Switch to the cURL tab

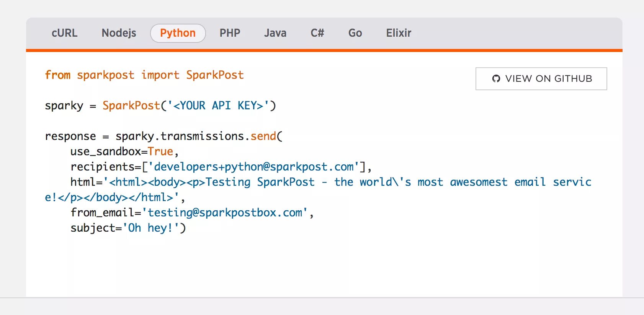pyautogui.click(x=65, y=33)
